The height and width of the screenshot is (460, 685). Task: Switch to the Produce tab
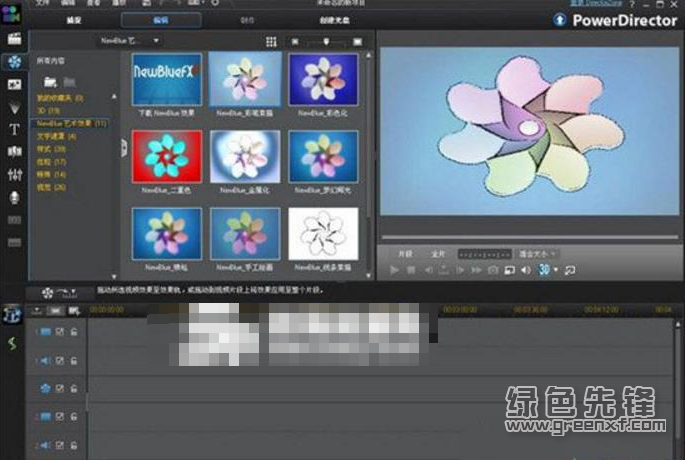click(247, 20)
